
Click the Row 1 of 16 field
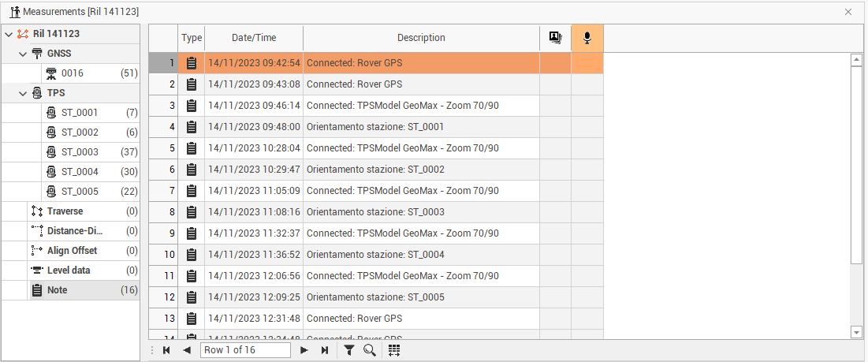click(x=245, y=350)
